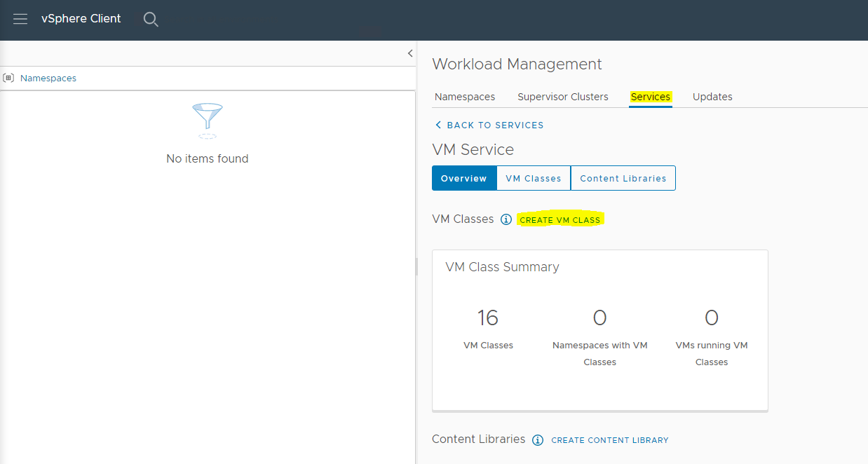Switch to VM Classes view

(534, 178)
